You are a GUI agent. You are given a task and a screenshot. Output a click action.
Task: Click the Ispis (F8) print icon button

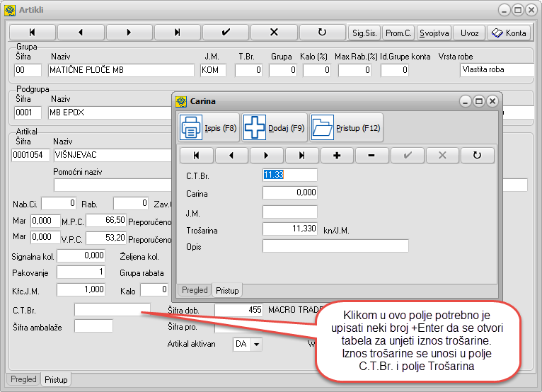click(x=209, y=128)
